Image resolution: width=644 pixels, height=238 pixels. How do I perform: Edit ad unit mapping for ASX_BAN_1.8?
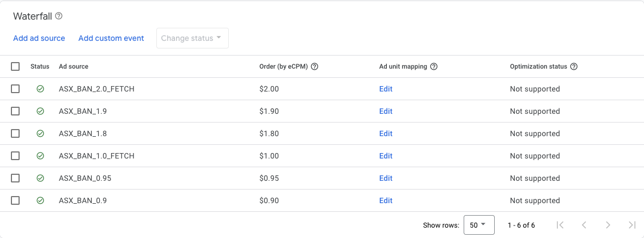pos(386,133)
